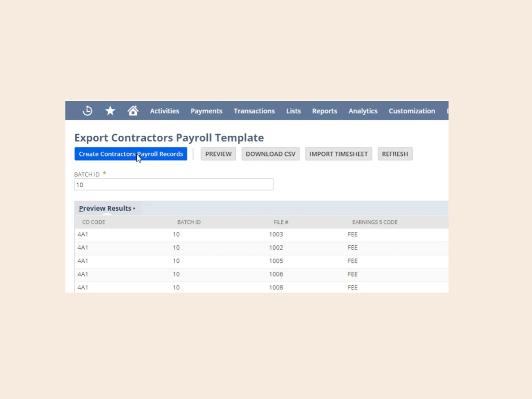Click the PREVIEW button
This screenshot has width=532, height=399.
pos(218,154)
